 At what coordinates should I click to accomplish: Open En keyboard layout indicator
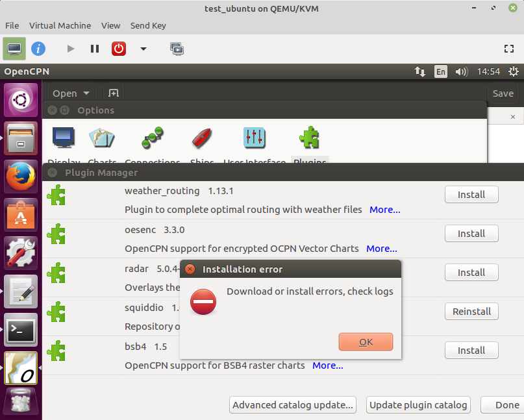click(441, 71)
